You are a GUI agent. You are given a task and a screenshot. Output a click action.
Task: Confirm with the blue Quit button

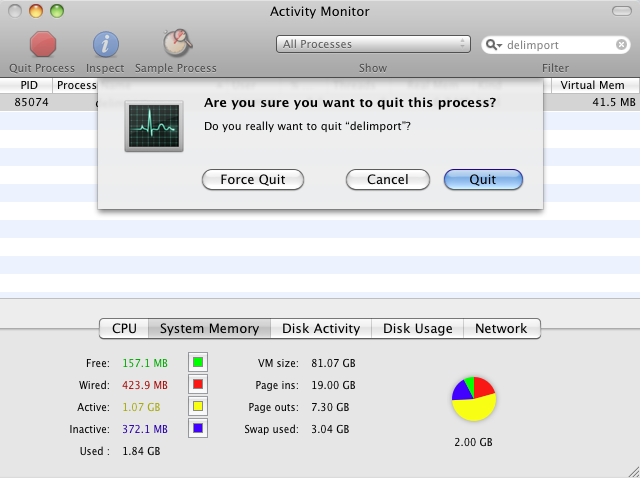click(x=483, y=180)
